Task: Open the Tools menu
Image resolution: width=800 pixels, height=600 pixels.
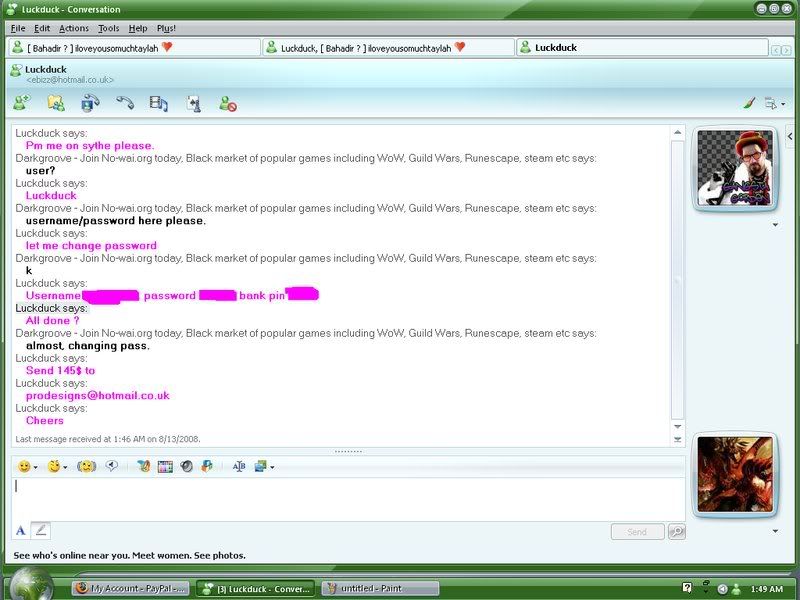Action: click(x=109, y=29)
